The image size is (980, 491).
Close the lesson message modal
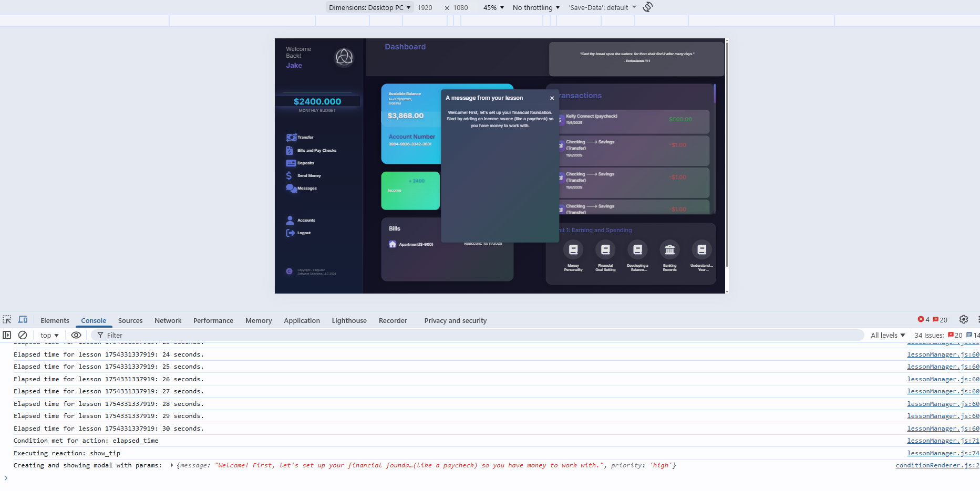(552, 98)
